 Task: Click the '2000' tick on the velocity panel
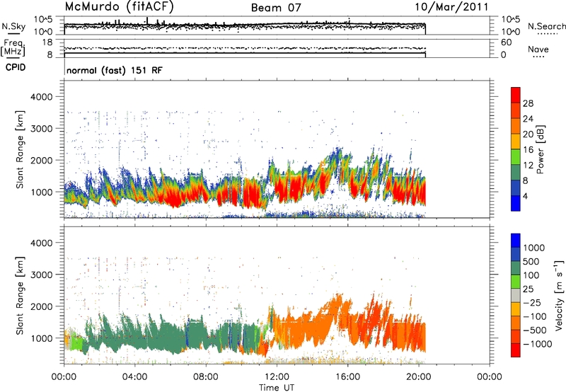(41, 306)
